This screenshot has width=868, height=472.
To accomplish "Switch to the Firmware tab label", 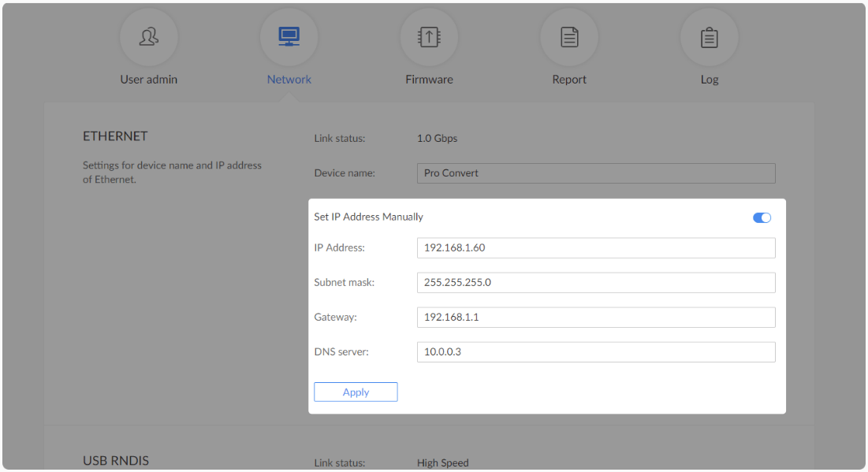I will point(429,79).
